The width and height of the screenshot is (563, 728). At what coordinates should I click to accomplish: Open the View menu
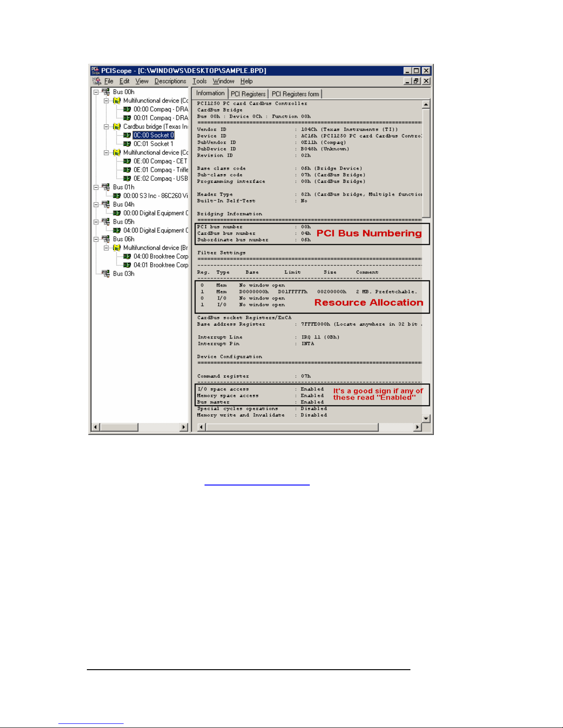(x=142, y=81)
